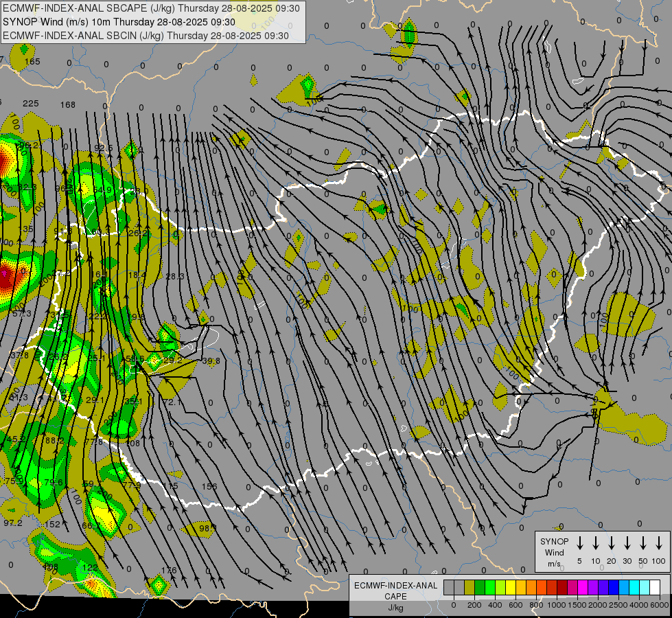Image resolution: width=672 pixels, height=618 pixels.
Task: Click the SYNOP Wind m/s legend label
Action: 554,552
